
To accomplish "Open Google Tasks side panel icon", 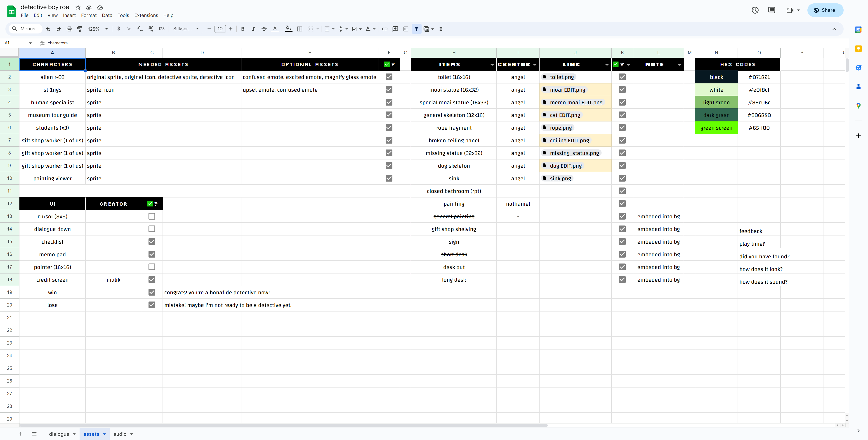I will click(858, 68).
